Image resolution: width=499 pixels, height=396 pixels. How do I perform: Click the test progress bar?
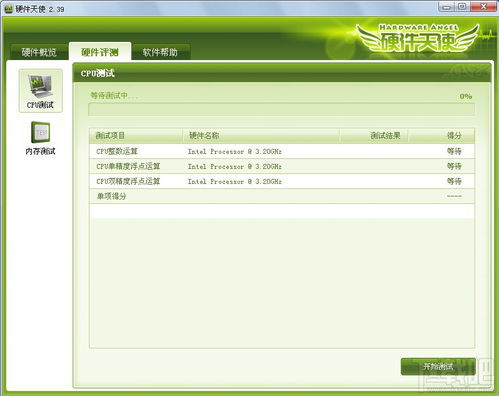point(281,109)
